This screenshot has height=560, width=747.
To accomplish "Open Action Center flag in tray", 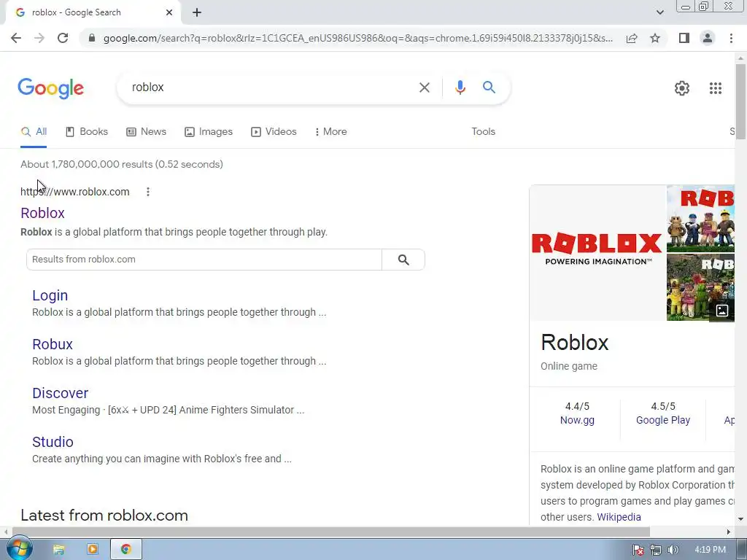I will 638,550.
